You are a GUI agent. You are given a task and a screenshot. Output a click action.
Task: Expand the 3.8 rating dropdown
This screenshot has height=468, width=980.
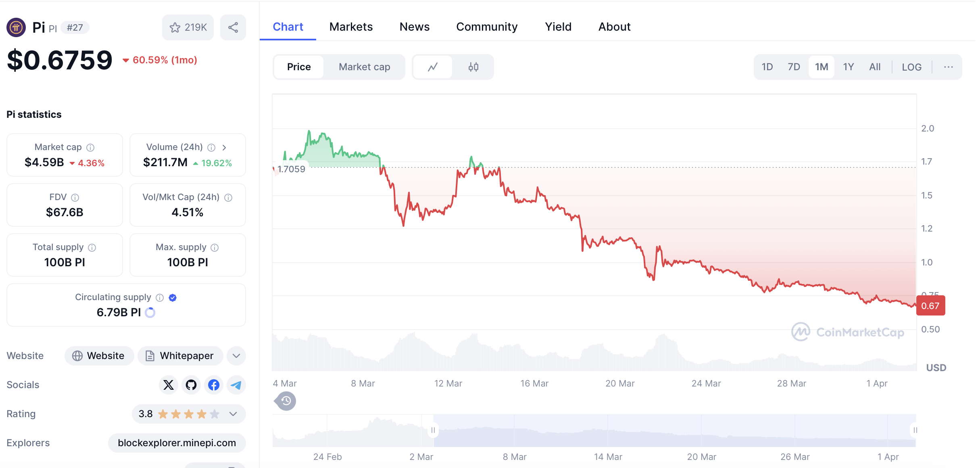click(233, 414)
